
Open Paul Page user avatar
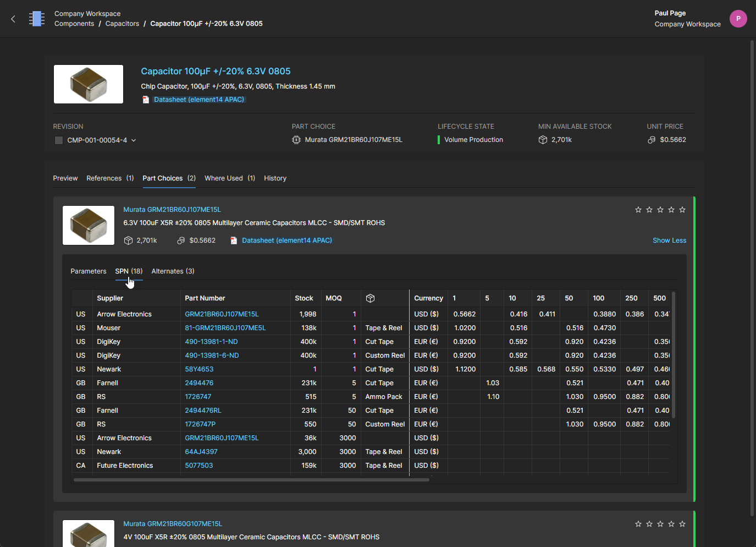pos(738,19)
